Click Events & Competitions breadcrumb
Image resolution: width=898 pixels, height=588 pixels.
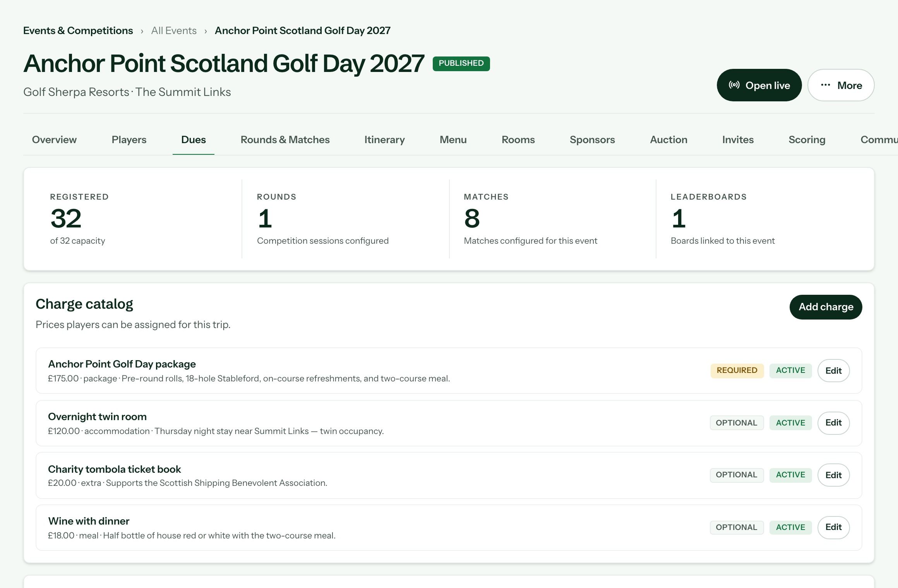78,31
